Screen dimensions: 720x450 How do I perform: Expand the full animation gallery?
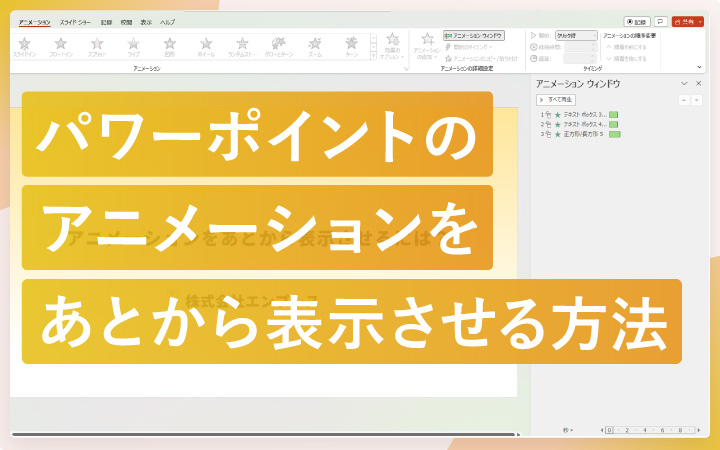click(x=373, y=56)
